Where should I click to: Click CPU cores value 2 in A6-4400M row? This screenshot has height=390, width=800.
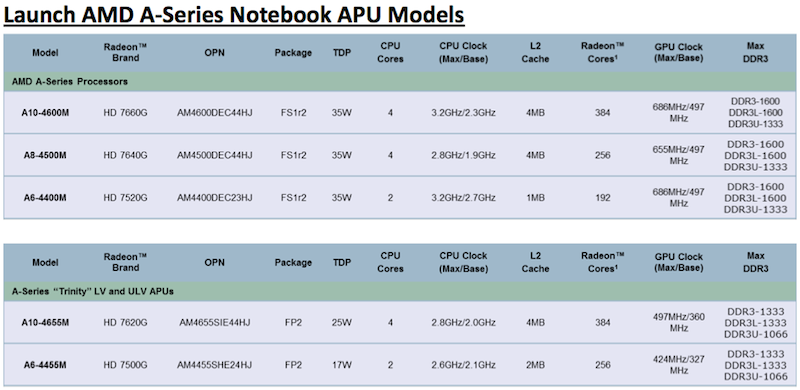[x=390, y=198]
